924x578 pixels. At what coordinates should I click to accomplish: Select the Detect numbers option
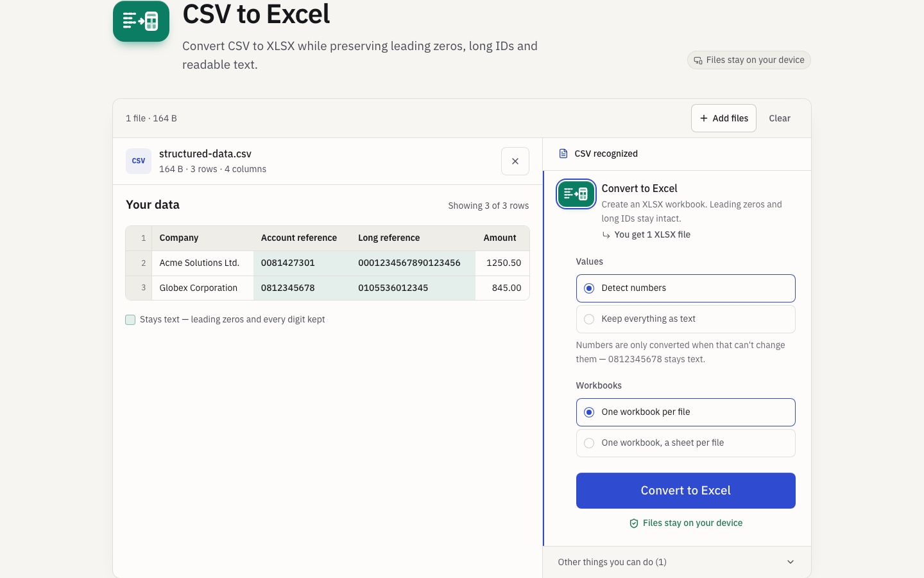coord(686,288)
